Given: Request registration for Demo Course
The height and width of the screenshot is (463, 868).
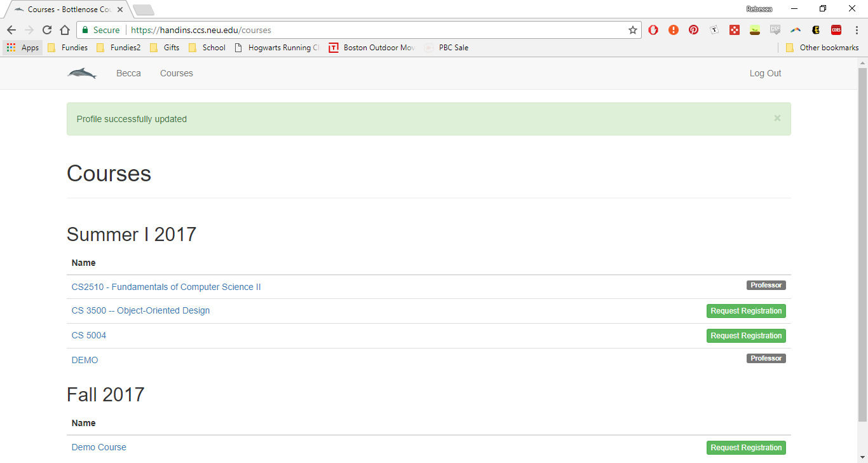Looking at the screenshot, I should (746, 448).
